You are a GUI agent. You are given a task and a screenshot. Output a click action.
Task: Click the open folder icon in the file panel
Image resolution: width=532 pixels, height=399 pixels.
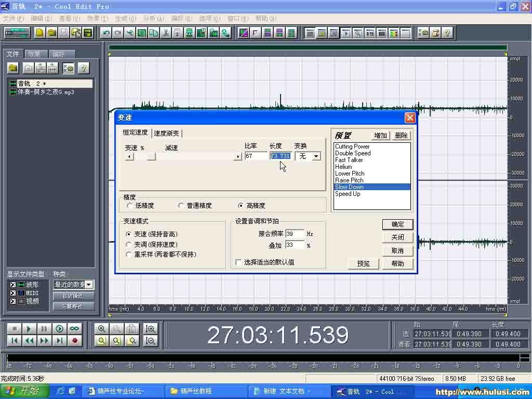tap(13, 68)
